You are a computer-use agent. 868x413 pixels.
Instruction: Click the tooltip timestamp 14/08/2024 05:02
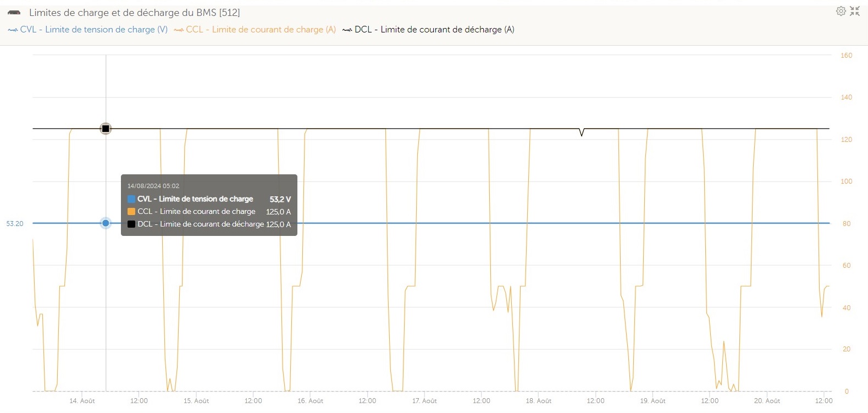(x=153, y=186)
